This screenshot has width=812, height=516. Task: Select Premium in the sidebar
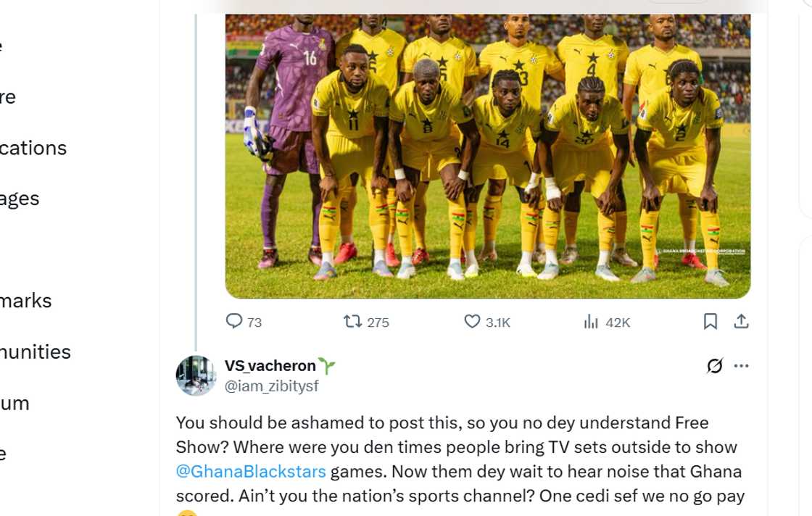point(14,403)
